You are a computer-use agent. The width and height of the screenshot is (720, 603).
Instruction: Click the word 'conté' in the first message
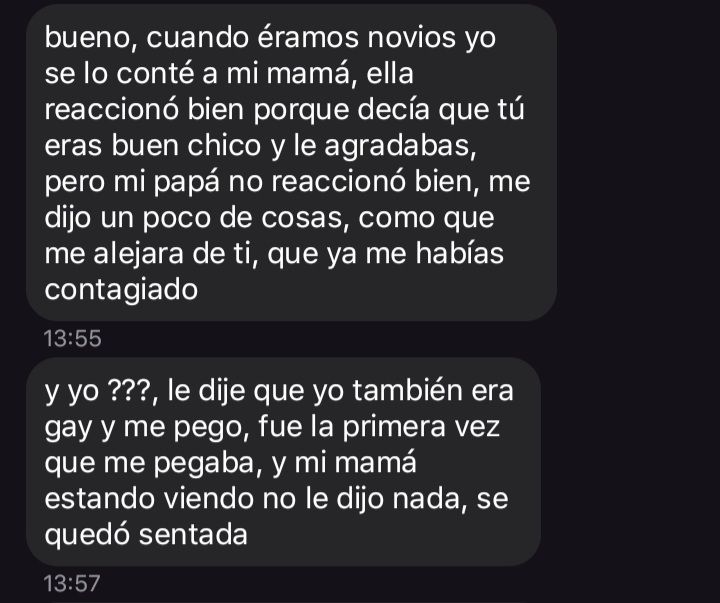click(156, 73)
